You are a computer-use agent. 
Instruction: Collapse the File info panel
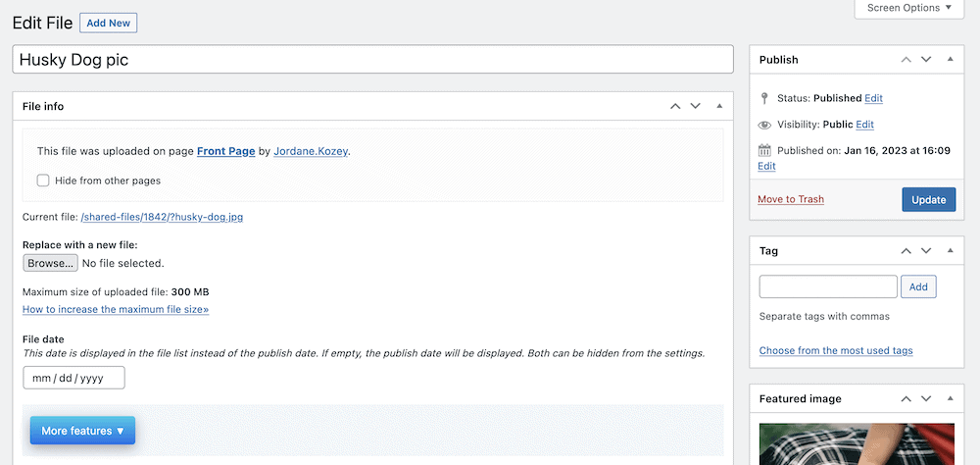tap(719, 106)
